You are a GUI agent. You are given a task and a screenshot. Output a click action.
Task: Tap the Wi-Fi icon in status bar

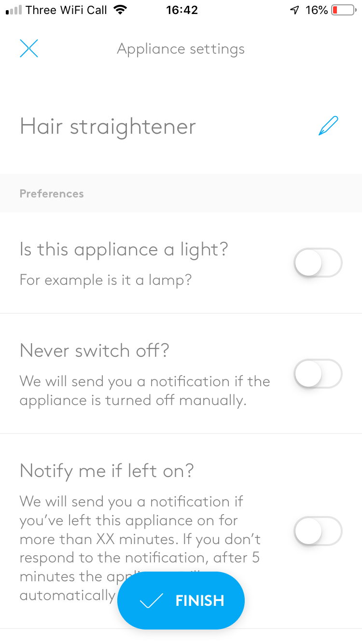tap(120, 10)
